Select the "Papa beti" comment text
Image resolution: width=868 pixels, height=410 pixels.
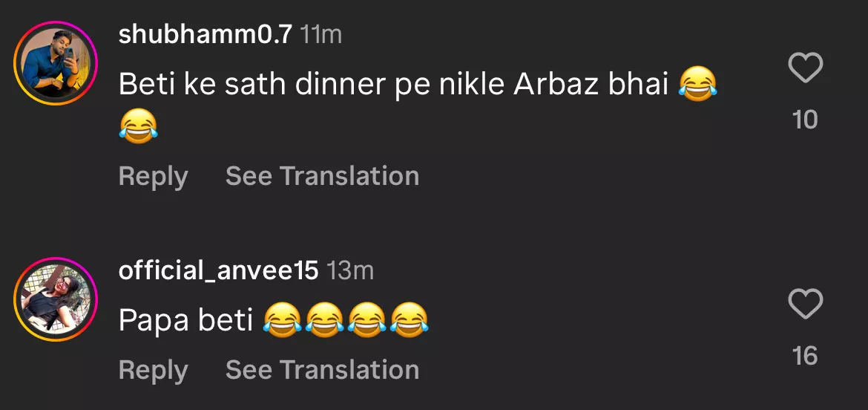tap(185, 321)
